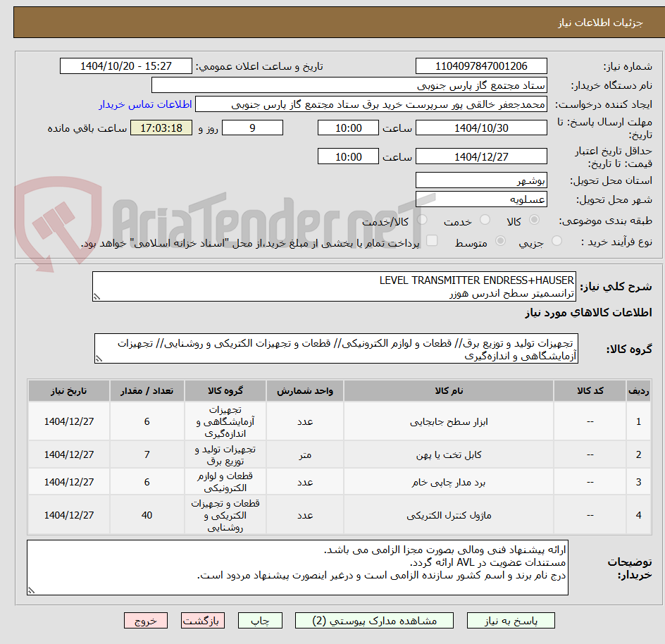Click the شماره نیاز number field
This screenshot has height=644, width=665.
tap(481, 66)
